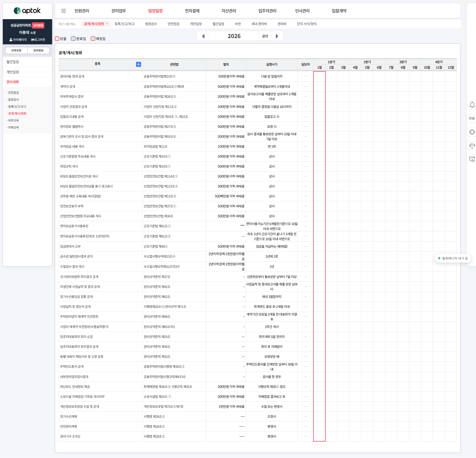Go to previous year arrow

203,36
